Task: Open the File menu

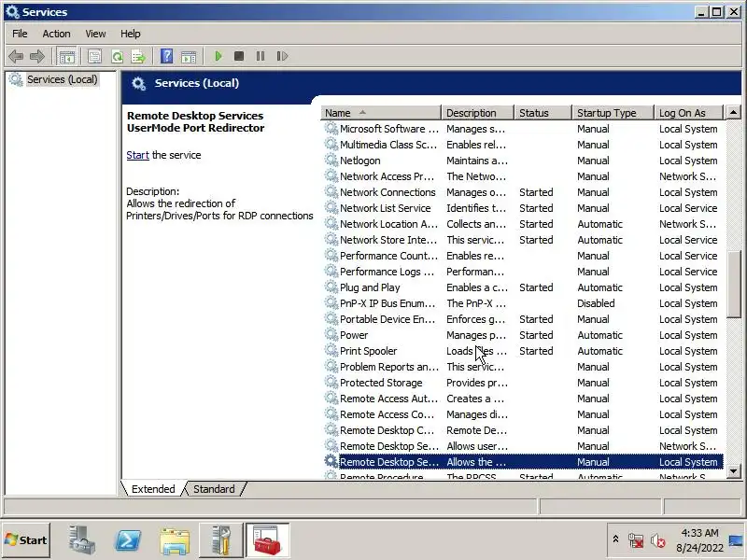Action: click(20, 34)
